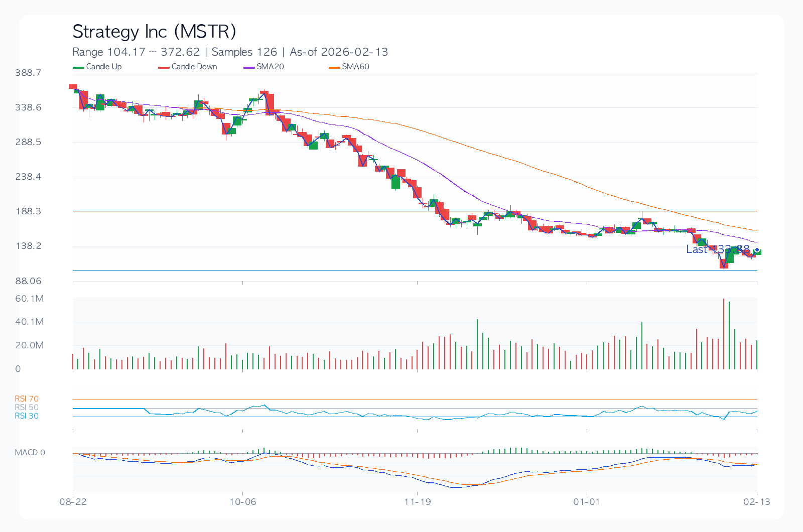The width and height of the screenshot is (803, 532).
Task: Select the 10-06 date axis marker
Action: [x=242, y=501]
